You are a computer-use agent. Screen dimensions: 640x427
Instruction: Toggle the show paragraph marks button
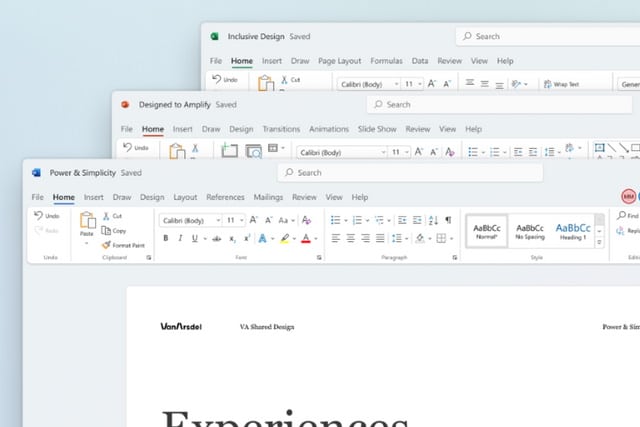click(448, 220)
